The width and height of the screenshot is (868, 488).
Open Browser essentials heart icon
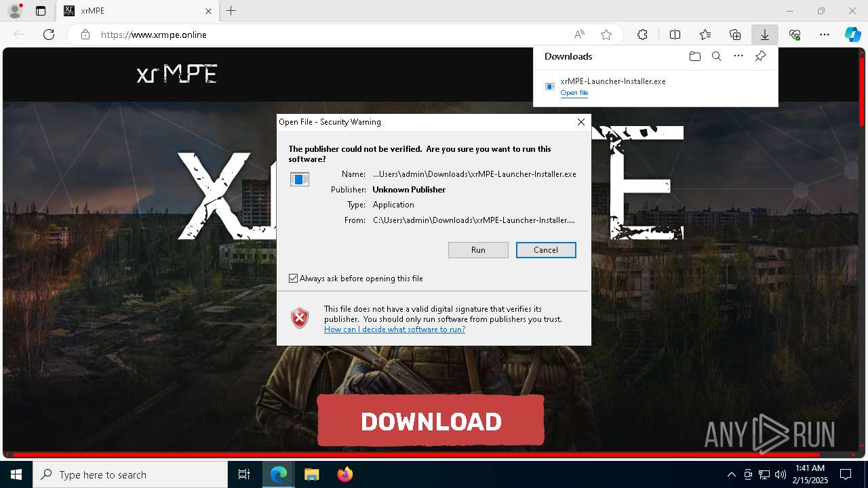click(795, 35)
